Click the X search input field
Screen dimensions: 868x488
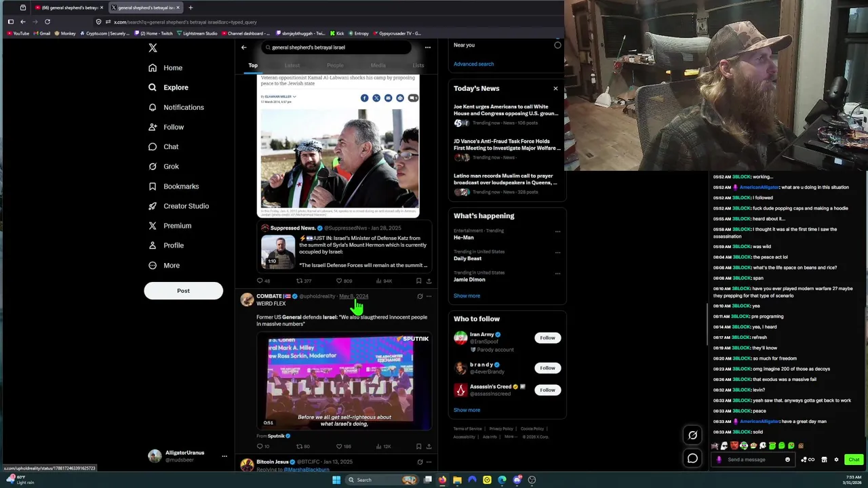point(337,47)
